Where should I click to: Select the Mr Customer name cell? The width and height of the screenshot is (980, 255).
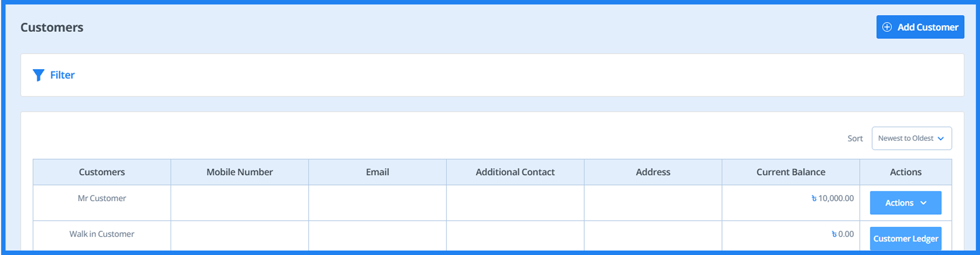102,198
